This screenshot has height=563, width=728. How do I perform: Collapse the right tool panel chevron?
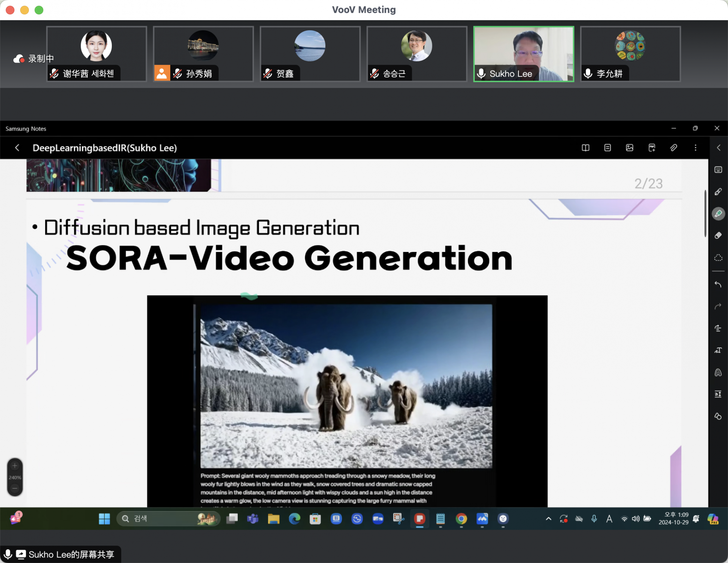718,148
